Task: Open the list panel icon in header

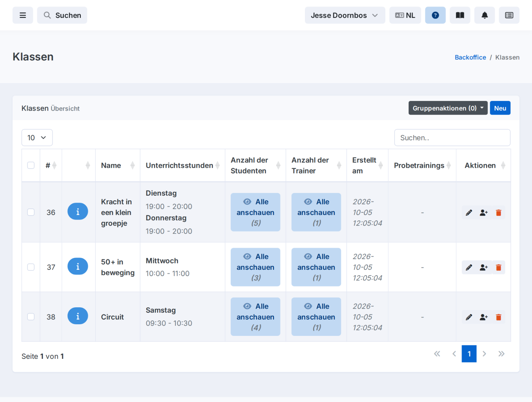Action: tap(509, 15)
